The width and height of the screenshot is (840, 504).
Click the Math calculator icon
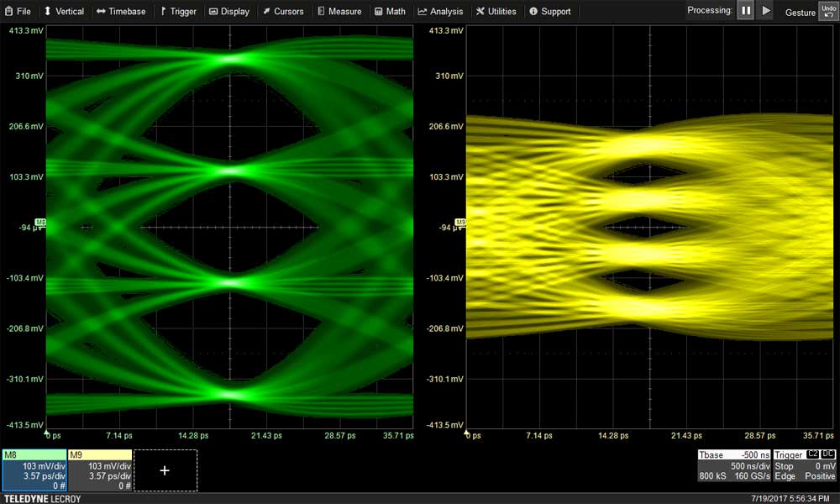tap(379, 12)
